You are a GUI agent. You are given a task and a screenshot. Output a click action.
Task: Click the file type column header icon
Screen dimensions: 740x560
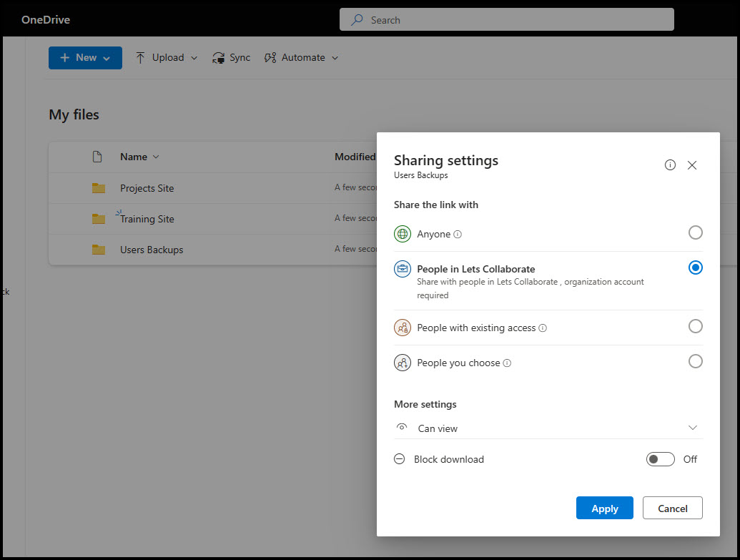tap(98, 157)
